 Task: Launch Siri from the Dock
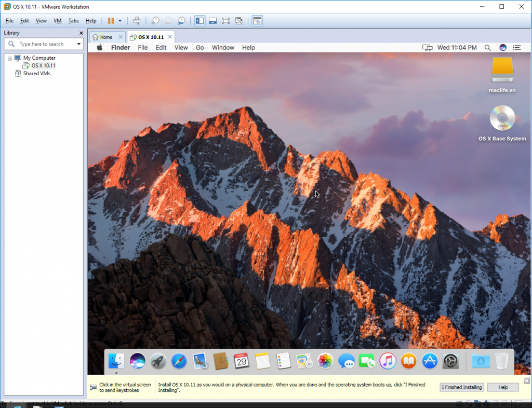[138, 361]
